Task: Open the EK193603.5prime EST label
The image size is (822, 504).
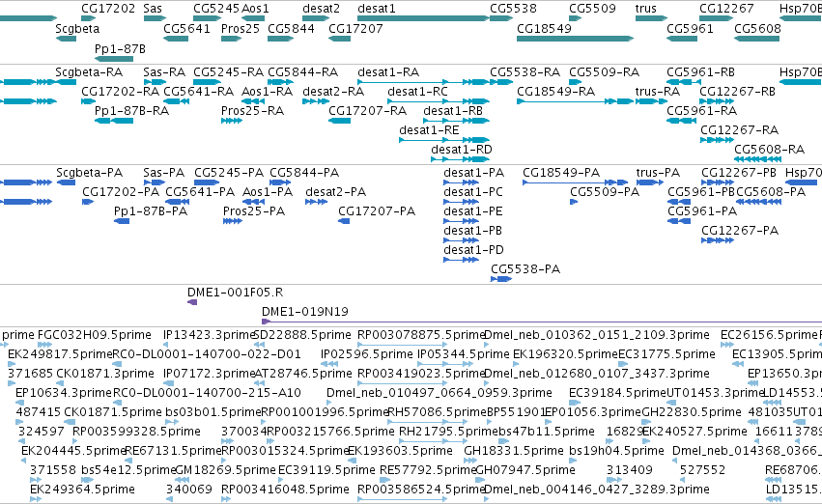Action: pos(400,451)
